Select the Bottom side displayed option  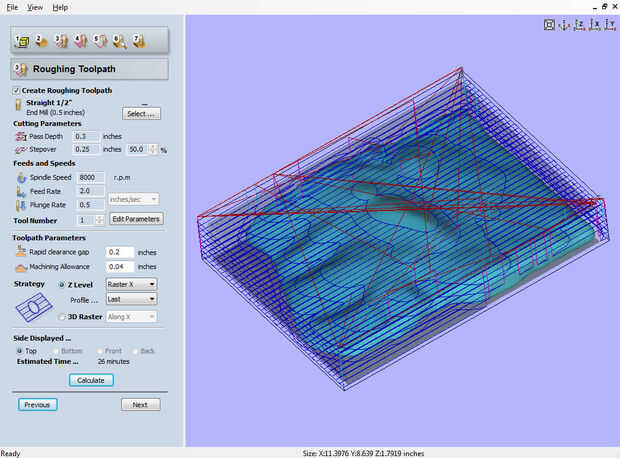pos(55,351)
